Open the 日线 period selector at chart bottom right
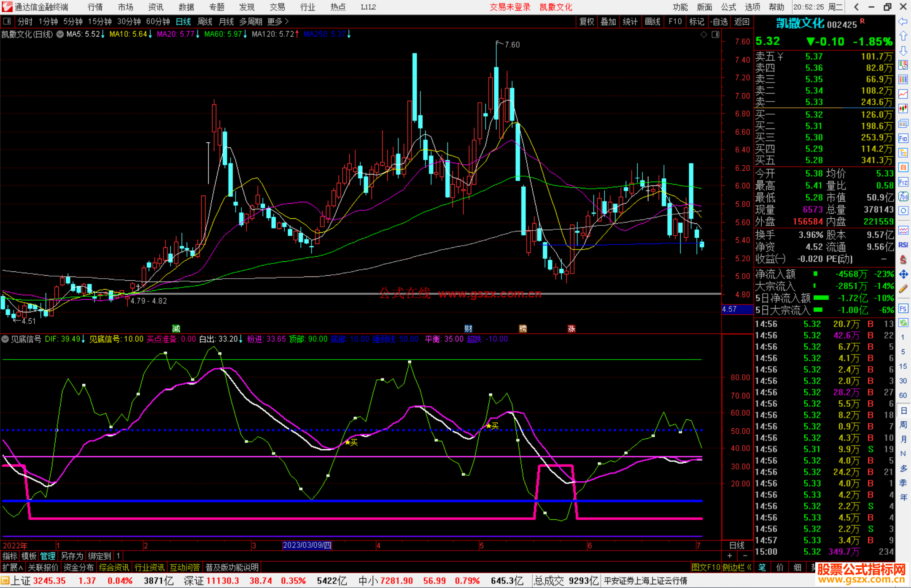This screenshot has height=588, width=911. pyautogui.click(x=737, y=545)
